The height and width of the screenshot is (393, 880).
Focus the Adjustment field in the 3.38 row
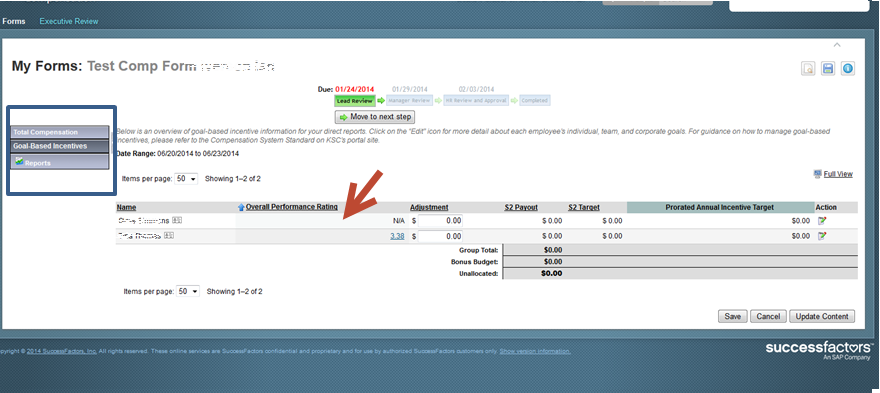[x=441, y=236]
